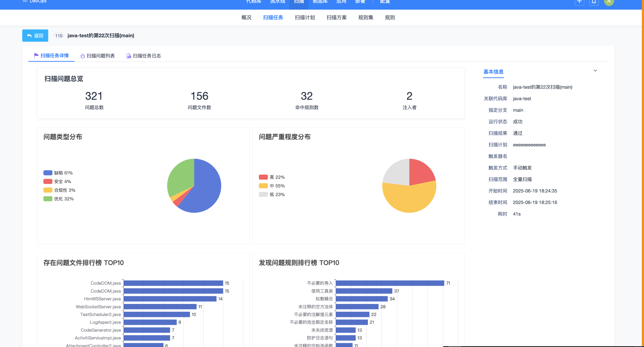Image resolution: width=644 pixels, height=347 pixels.
Task: Click the 不必要的导入 bar in chart
Action: [390, 283]
